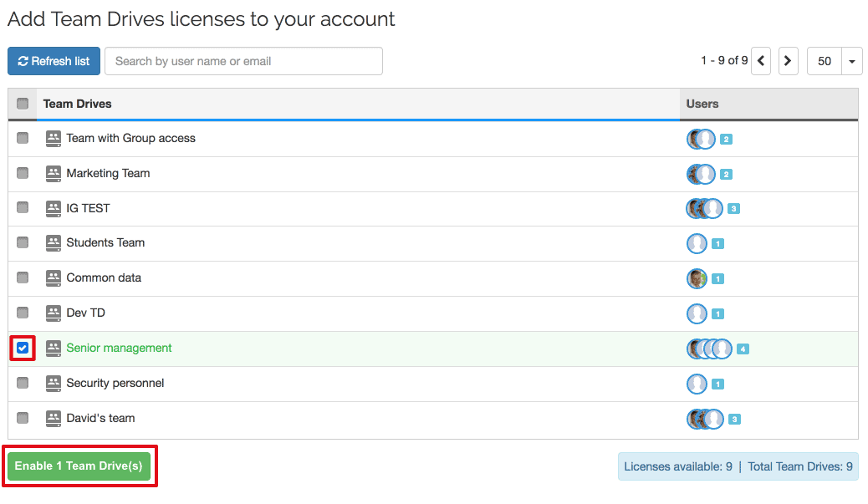Check the checkbox for Students Team
The image size is (868, 504).
pos(22,242)
